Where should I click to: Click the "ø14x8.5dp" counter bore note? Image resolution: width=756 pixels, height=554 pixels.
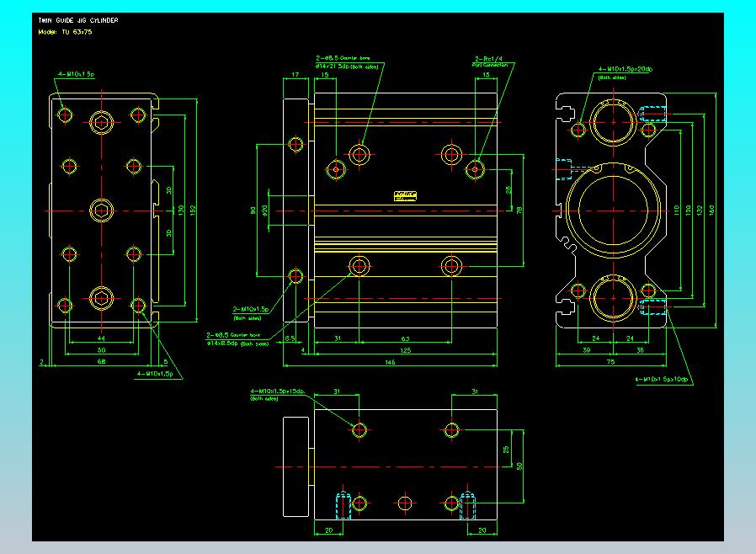(x=222, y=344)
